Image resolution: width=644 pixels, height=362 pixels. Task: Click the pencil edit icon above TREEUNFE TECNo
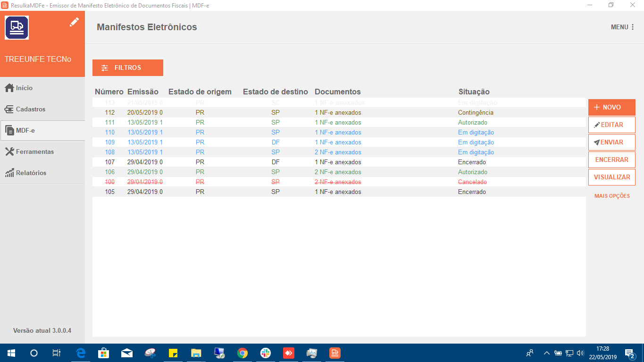(x=74, y=22)
